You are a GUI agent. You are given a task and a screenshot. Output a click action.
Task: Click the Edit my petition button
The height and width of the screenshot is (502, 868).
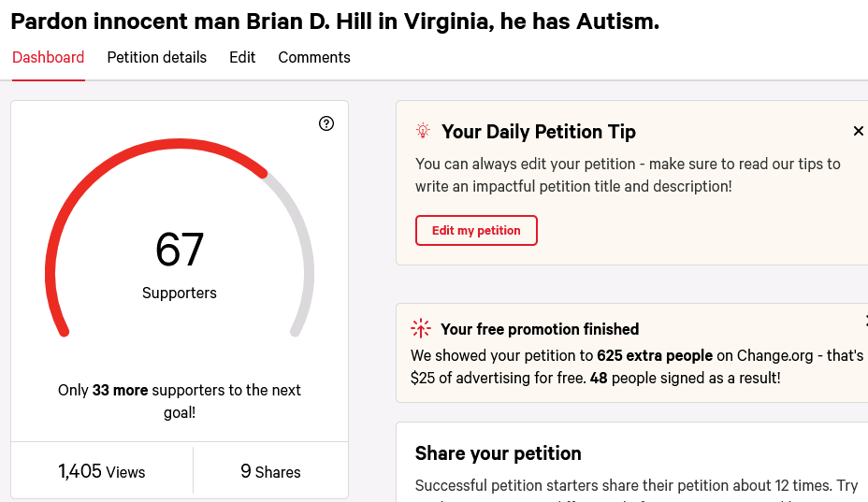[x=476, y=230]
